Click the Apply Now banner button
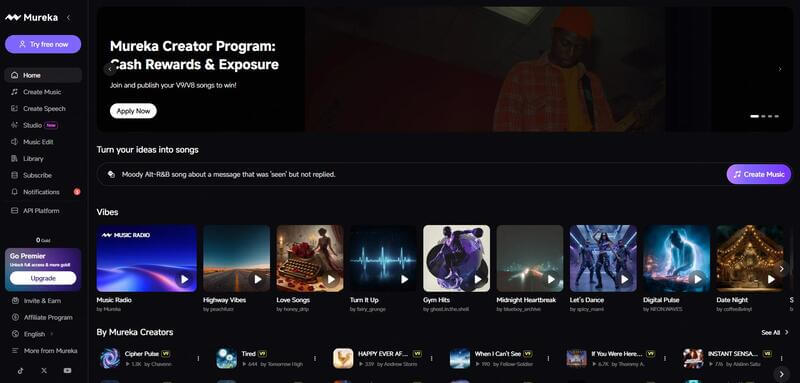 pos(133,111)
